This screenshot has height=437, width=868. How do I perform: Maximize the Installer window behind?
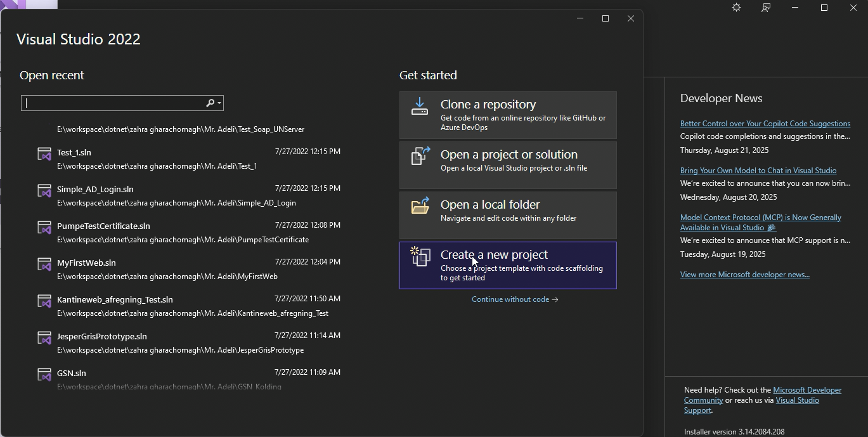coord(824,8)
